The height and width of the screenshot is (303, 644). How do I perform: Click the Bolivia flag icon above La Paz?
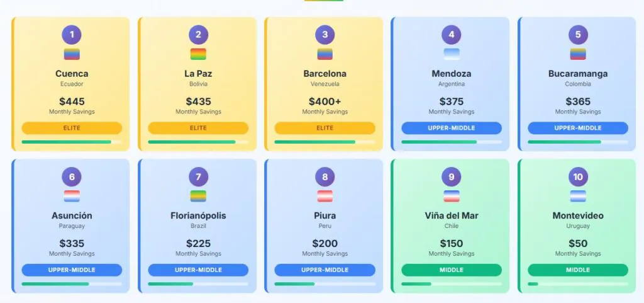(x=198, y=54)
